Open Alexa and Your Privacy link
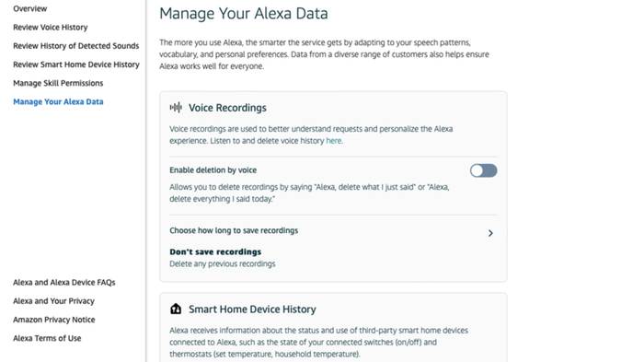Image resolution: width=644 pixels, height=362 pixels. [53, 301]
